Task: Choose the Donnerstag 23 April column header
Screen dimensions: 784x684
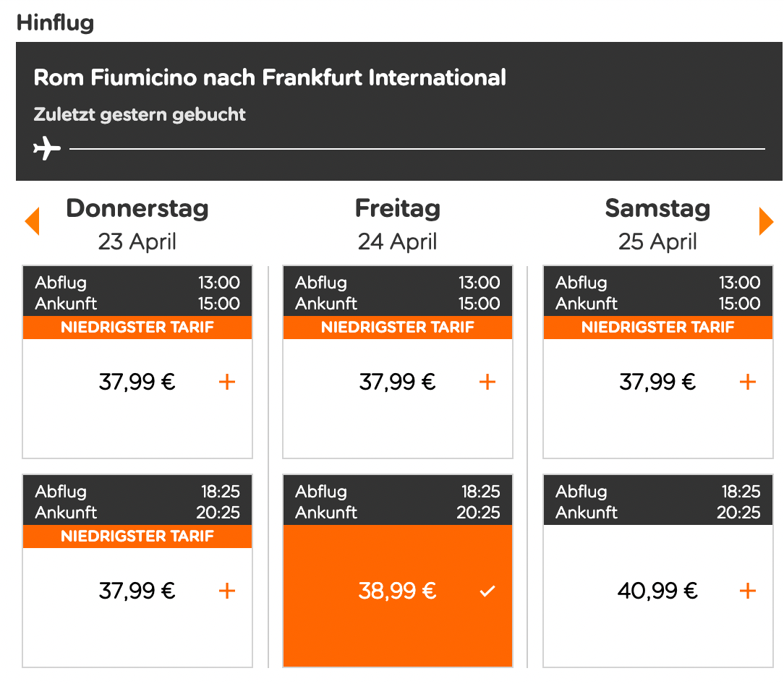Action: 137,224
